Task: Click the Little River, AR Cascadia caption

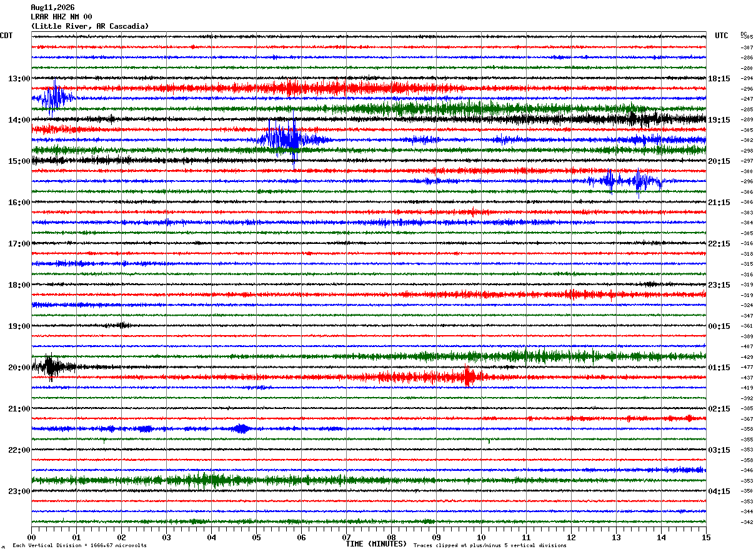Action: tap(90, 26)
